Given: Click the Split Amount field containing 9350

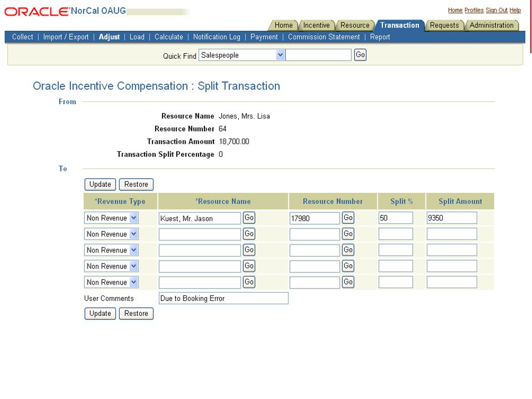Looking at the screenshot, I should pyautogui.click(x=452, y=218).
